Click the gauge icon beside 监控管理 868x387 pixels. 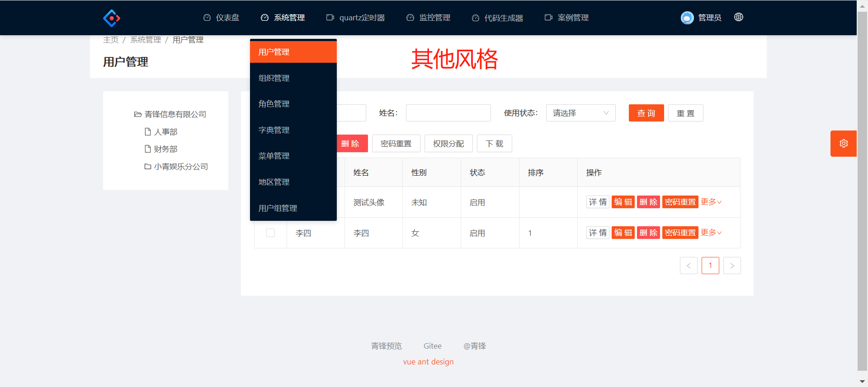click(410, 18)
